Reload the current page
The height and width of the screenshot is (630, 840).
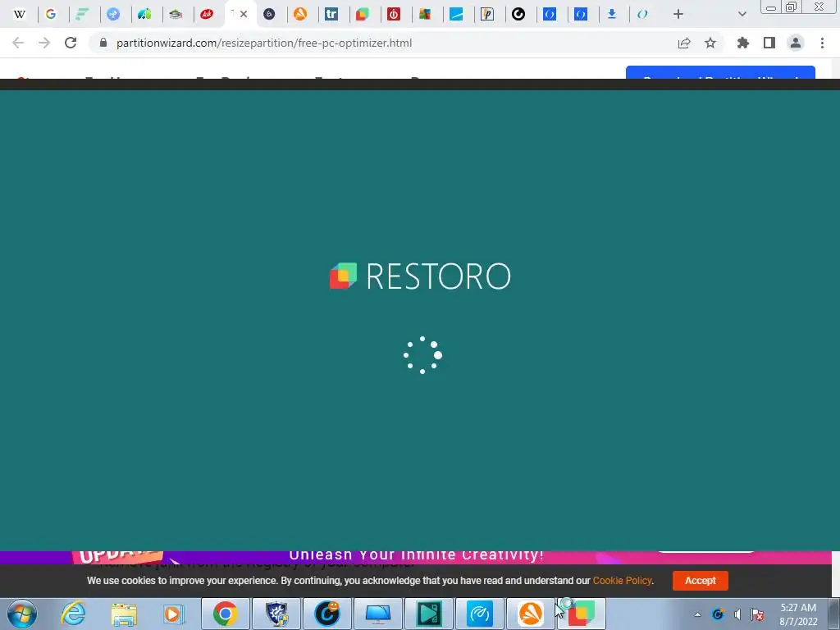click(x=71, y=43)
